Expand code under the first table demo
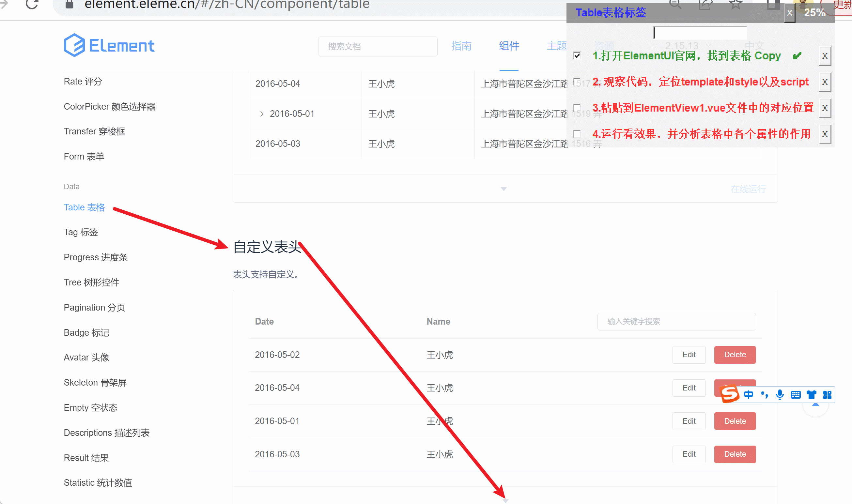This screenshot has width=852, height=504. pyautogui.click(x=504, y=189)
